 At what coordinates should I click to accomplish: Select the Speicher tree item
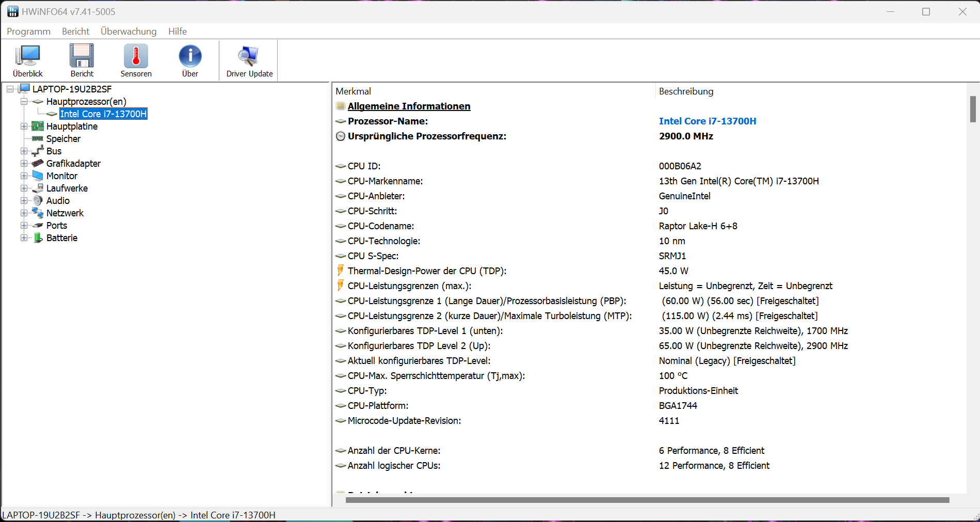click(x=63, y=138)
